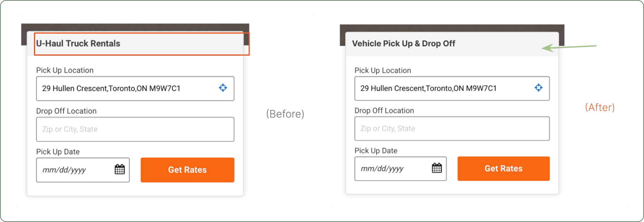Click Drop Off Location field in Vehicle Pick Up form

pyautogui.click(x=452, y=129)
